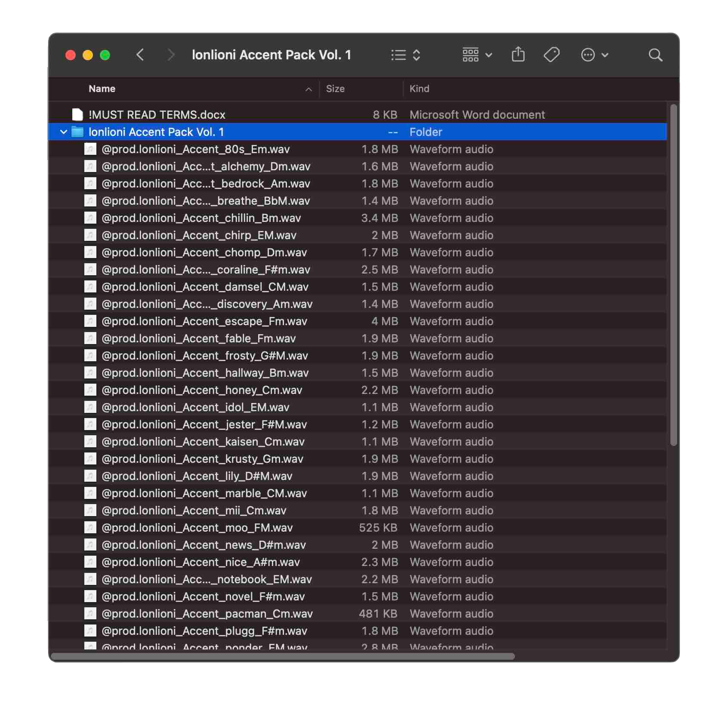The height and width of the screenshot is (726, 728).
Task: Go forward with the right chevron
Action: click(x=171, y=55)
